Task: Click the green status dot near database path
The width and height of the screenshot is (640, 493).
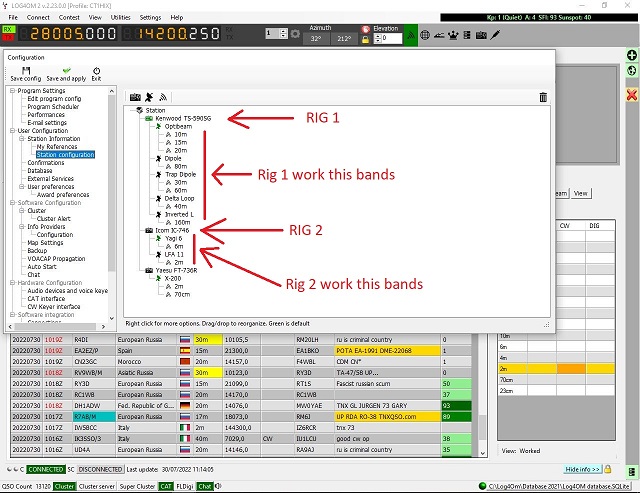Action: pos(482,486)
